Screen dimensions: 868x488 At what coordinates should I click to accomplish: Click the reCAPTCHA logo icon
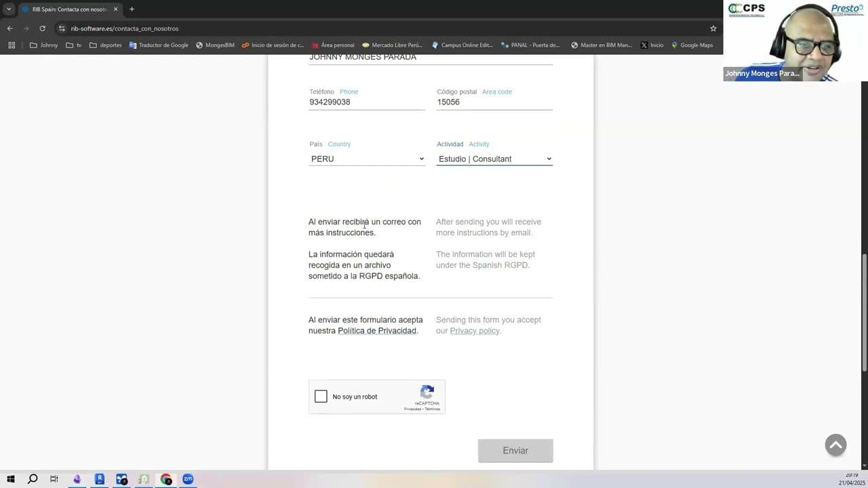(x=427, y=392)
